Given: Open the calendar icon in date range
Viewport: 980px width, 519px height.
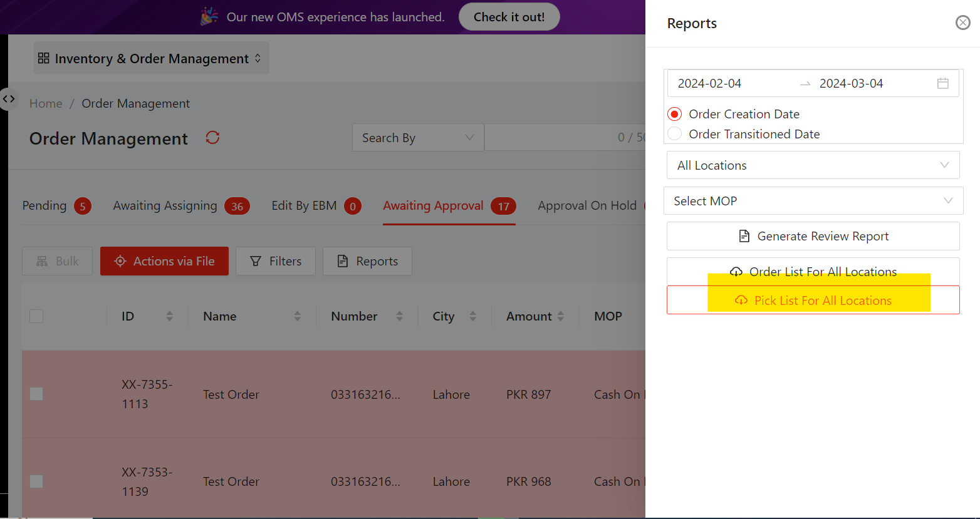Looking at the screenshot, I should 942,83.
